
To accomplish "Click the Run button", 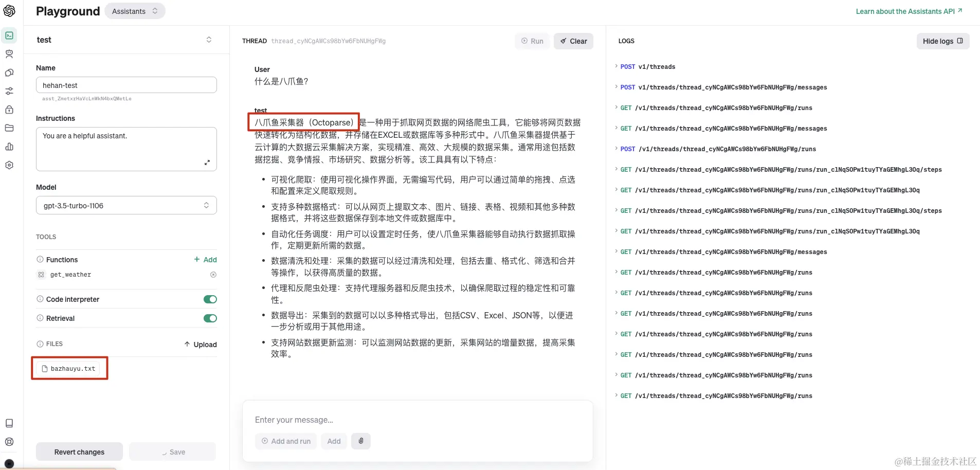I will (x=532, y=41).
